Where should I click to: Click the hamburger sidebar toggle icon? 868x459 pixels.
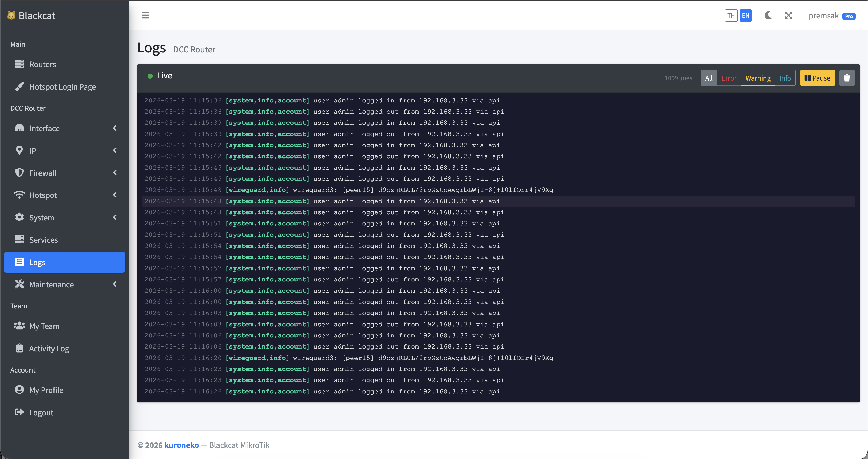pyautogui.click(x=145, y=15)
